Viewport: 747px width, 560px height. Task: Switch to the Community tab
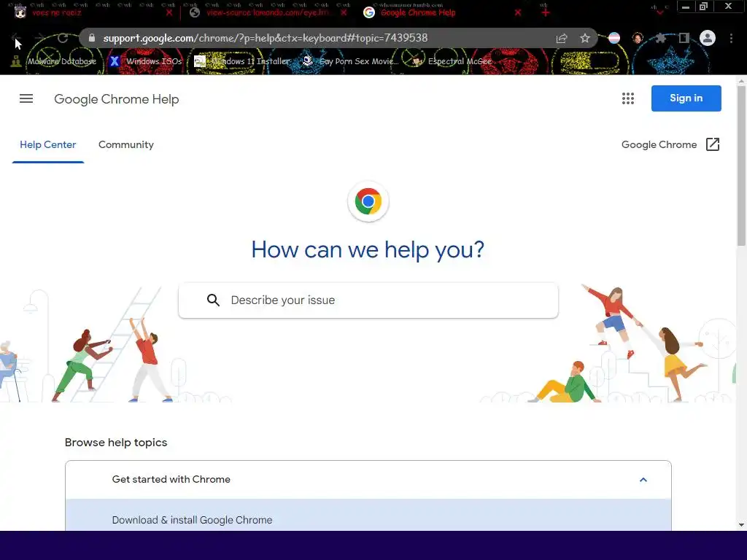click(x=125, y=145)
